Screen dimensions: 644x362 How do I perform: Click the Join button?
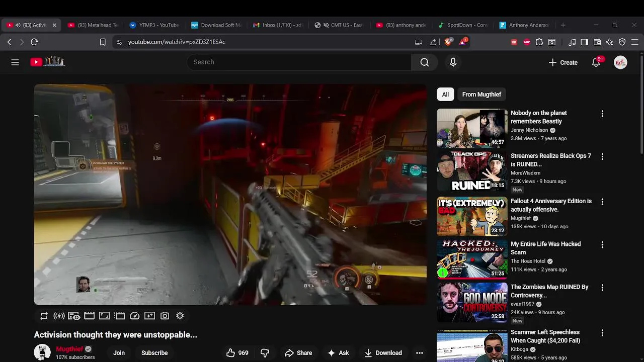(x=119, y=353)
